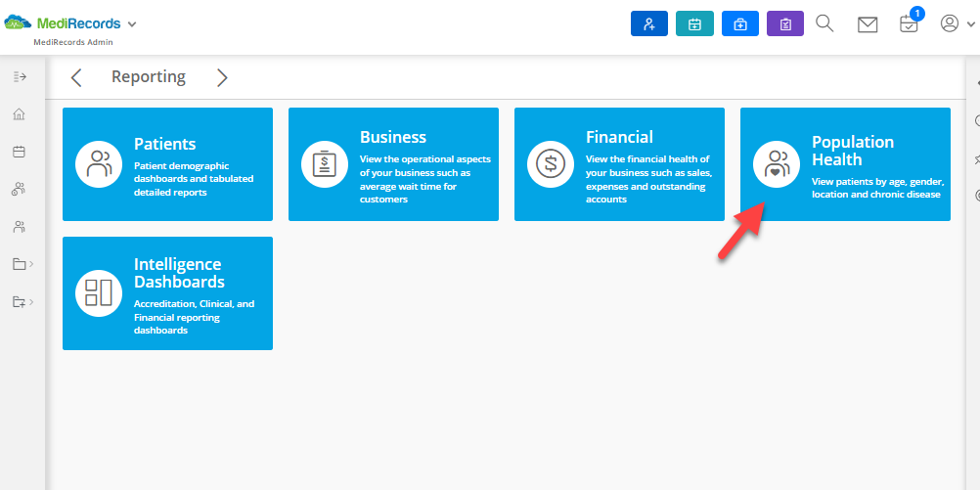Go back with the left chevron
Image resolution: width=980 pixels, height=490 pixels.
(x=76, y=77)
